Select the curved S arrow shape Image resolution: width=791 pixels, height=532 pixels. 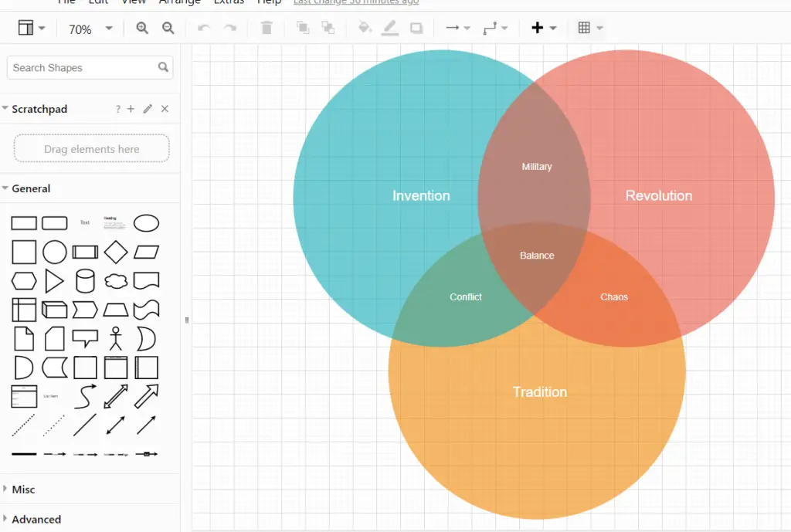point(85,396)
